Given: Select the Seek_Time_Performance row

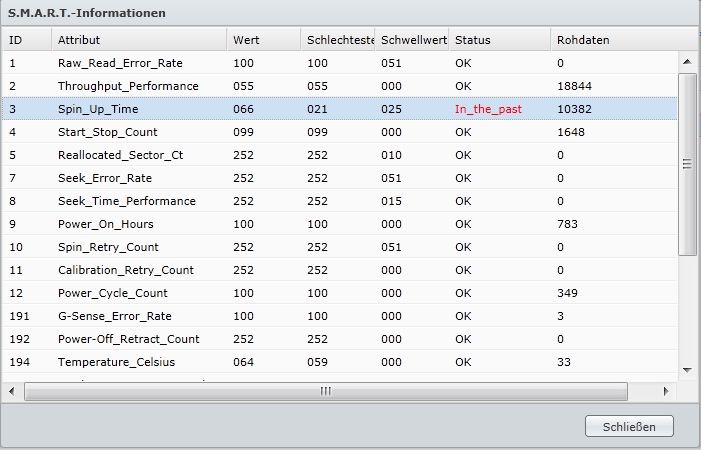Looking at the screenshot, I should [339, 201].
